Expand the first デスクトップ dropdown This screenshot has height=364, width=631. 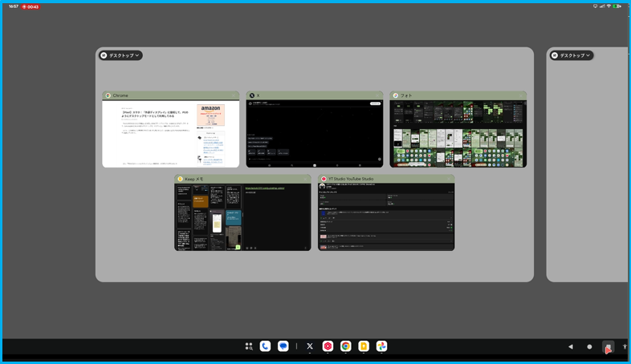click(x=121, y=55)
